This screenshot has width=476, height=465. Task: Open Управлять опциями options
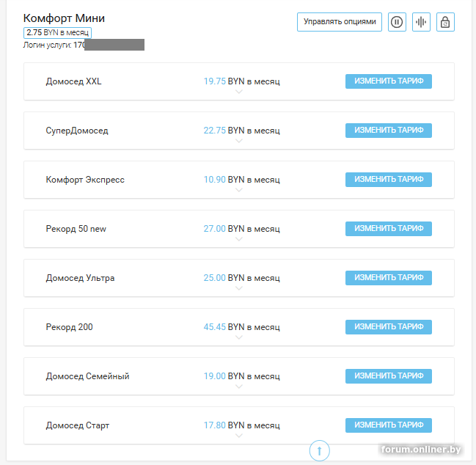pyautogui.click(x=340, y=22)
